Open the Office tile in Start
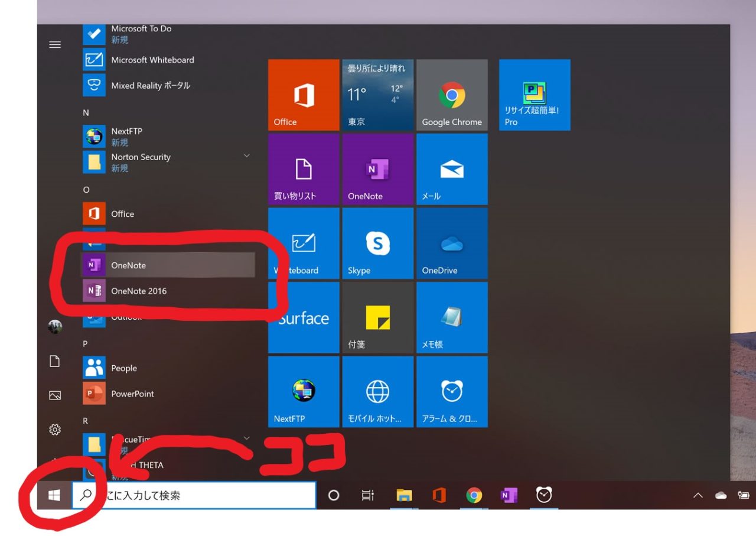The height and width of the screenshot is (536, 756). click(x=304, y=95)
